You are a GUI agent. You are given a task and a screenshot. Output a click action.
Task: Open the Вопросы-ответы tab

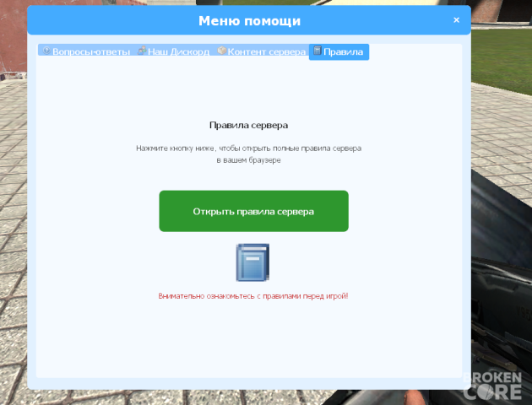86,50
